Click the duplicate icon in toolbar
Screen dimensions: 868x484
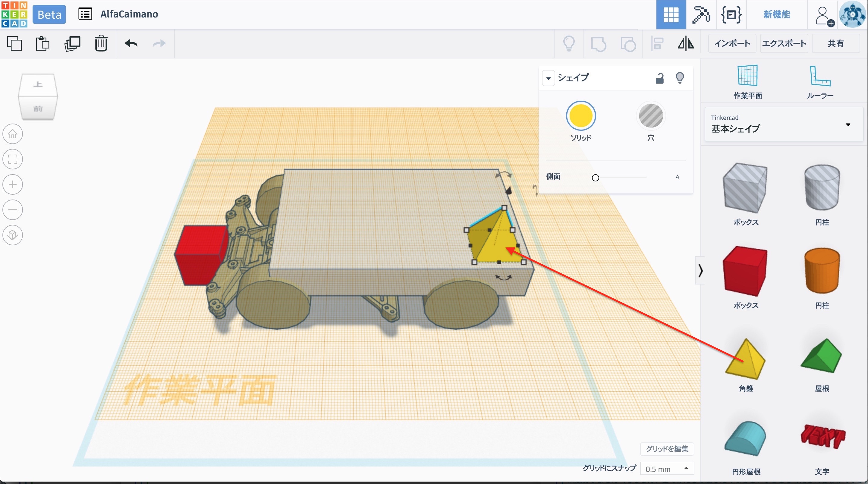coord(72,43)
